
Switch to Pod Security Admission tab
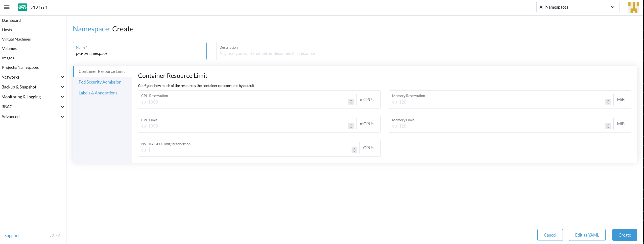(x=100, y=82)
